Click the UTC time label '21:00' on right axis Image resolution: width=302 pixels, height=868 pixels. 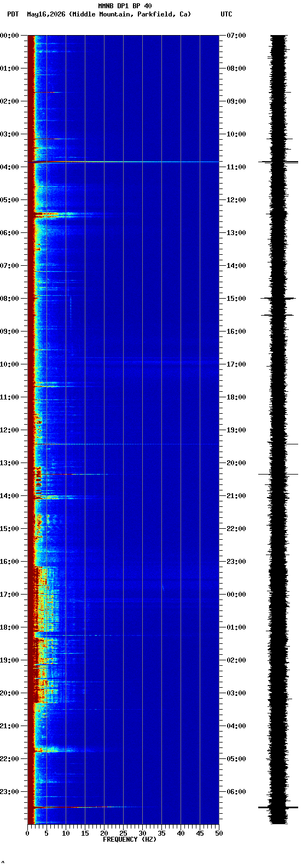[x=236, y=496]
